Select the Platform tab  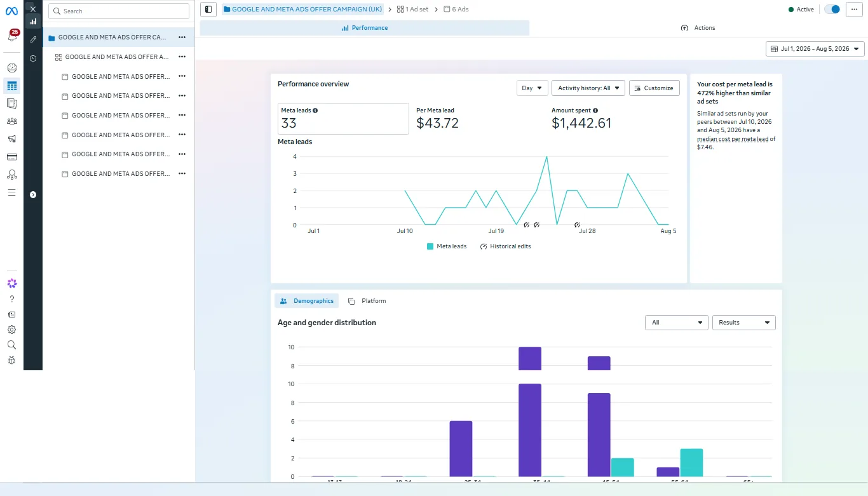coord(367,301)
